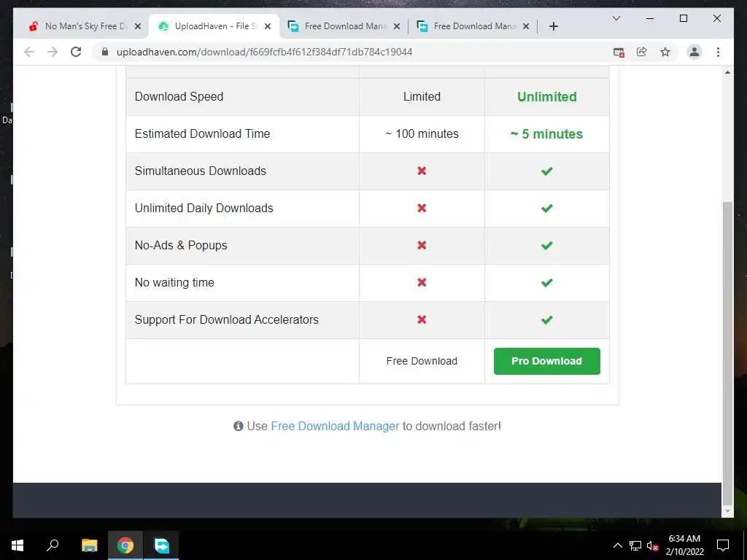
Task: Open the blocked pop-up icon in address bar
Action: (x=619, y=52)
